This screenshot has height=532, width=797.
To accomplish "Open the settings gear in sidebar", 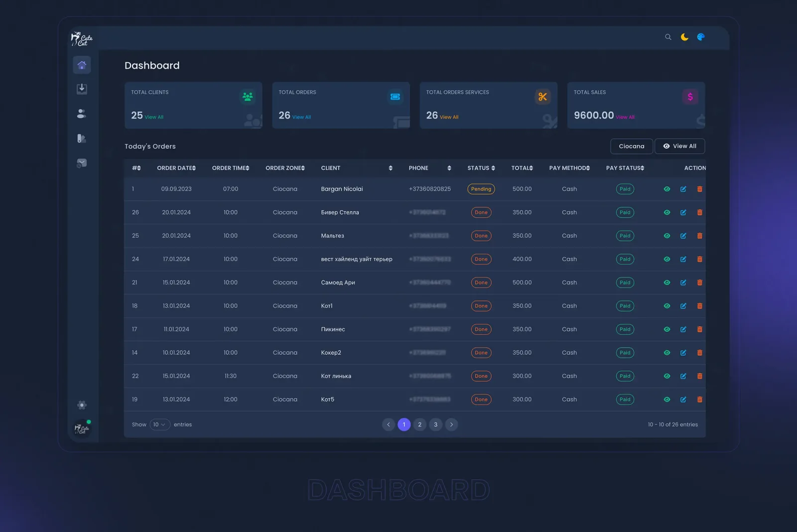I will tap(82, 405).
